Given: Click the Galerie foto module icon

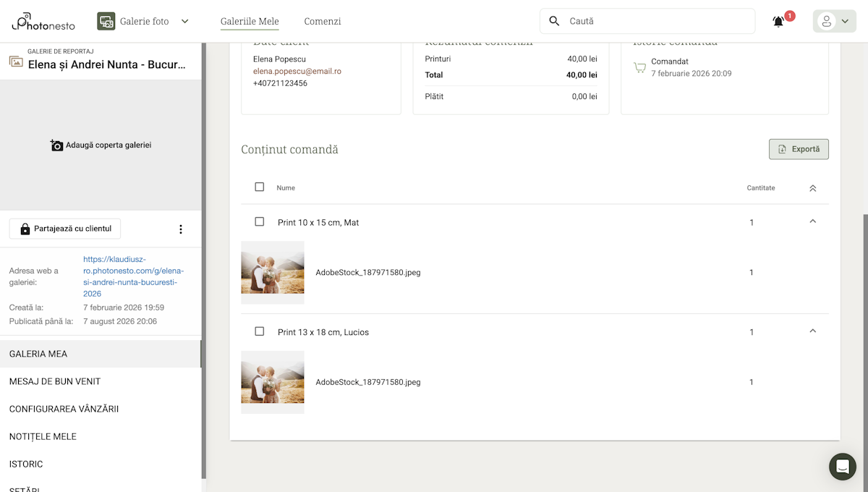Looking at the screenshot, I should 106,22.
